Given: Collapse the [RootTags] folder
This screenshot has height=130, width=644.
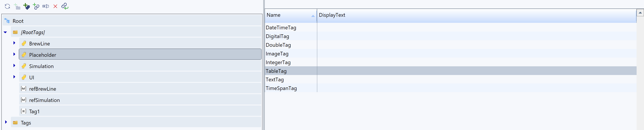Looking at the screenshot, I should pos(5,32).
